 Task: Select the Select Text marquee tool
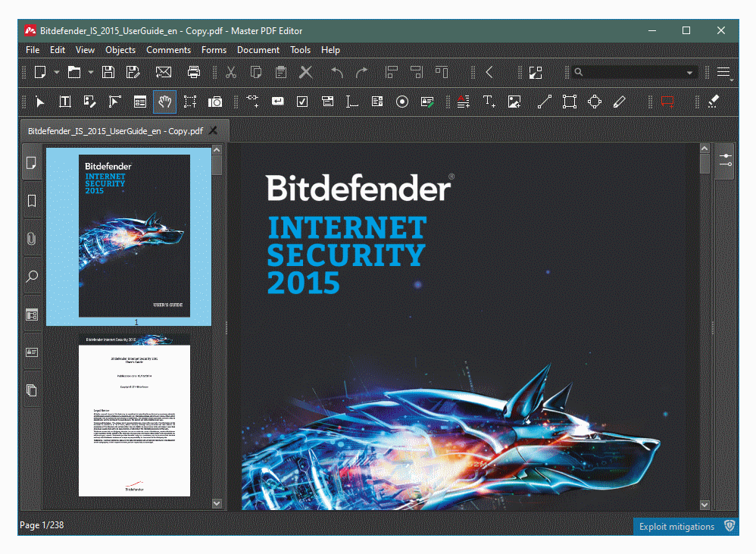coord(190,102)
